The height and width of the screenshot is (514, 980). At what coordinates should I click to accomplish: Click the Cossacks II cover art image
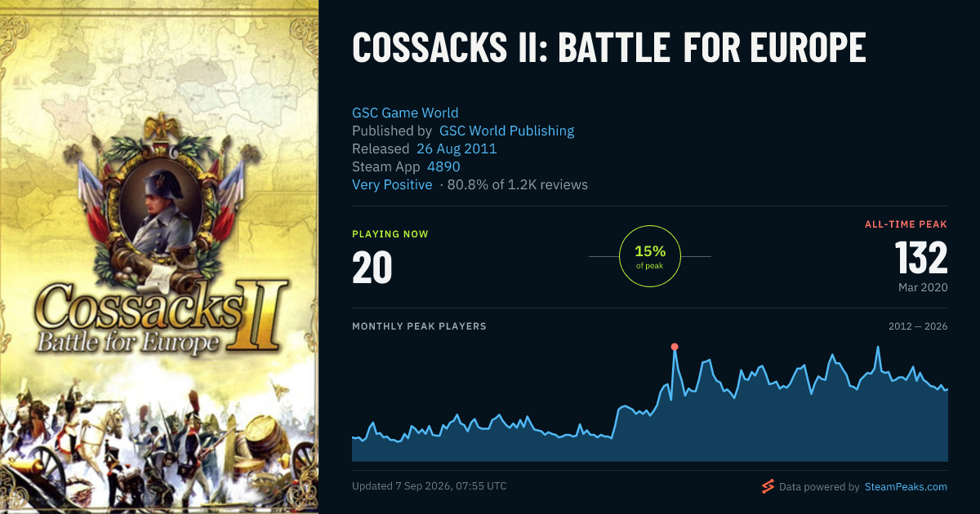[x=159, y=257]
